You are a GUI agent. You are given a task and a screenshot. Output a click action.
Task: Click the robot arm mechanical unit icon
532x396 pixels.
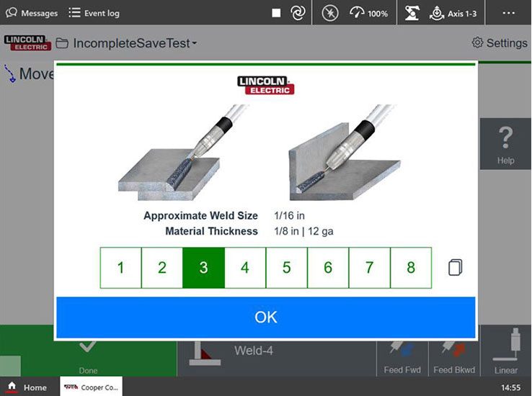[x=412, y=13]
